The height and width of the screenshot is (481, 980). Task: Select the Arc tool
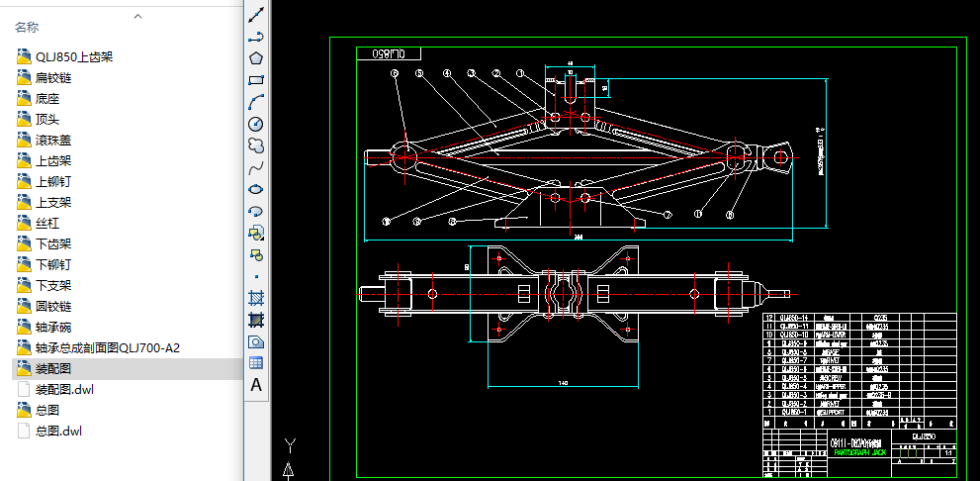point(256,102)
